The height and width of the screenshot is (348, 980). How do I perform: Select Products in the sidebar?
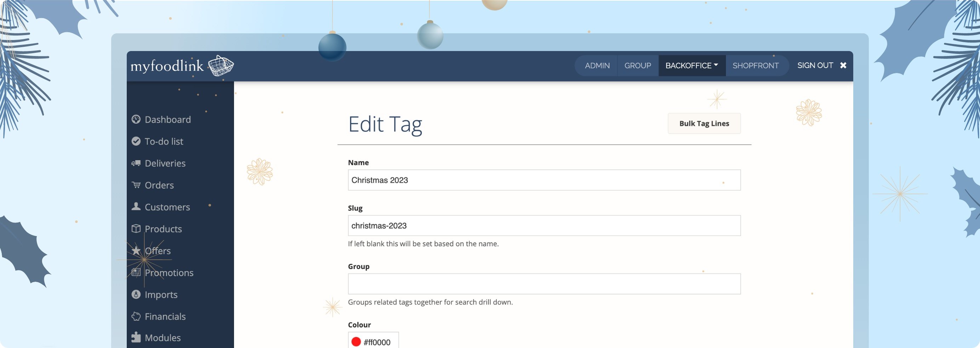[163, 229]
